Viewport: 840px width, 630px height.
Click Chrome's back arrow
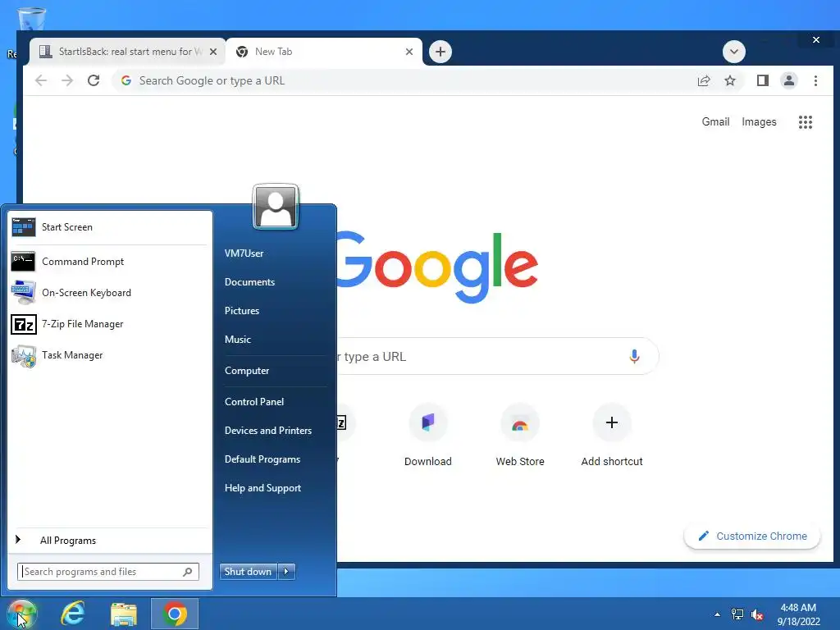[41, 80]
